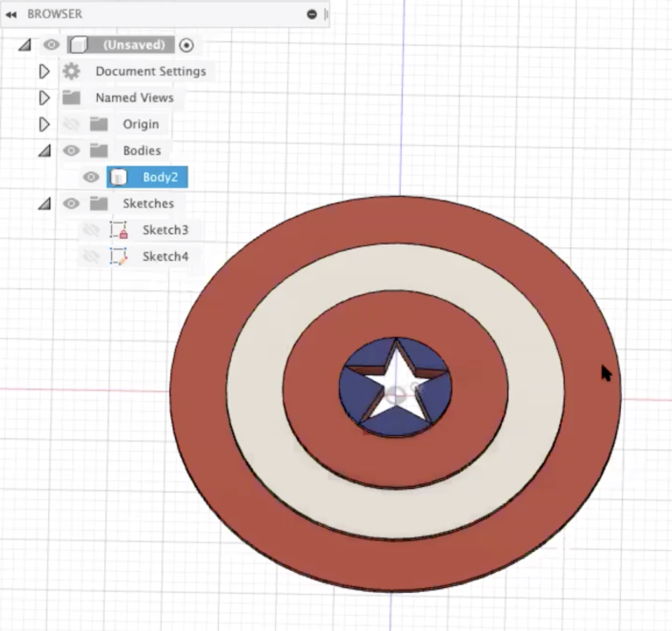The width and height of the screenshot is (672, 631).
Task: Show Sketch3 via its visibility eye
Action: (x=91, y=230)
